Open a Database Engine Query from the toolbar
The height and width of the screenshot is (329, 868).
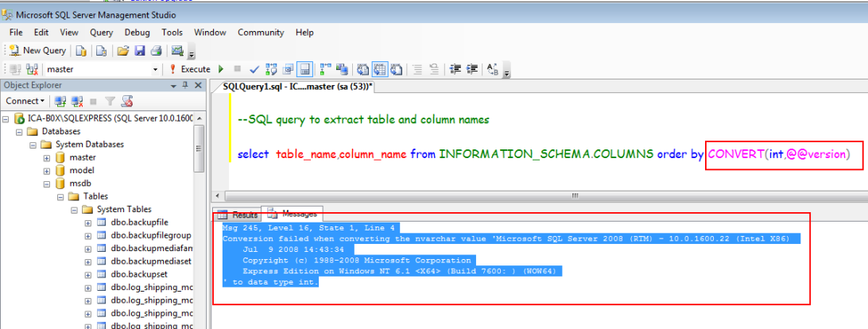tap(81, 51)
